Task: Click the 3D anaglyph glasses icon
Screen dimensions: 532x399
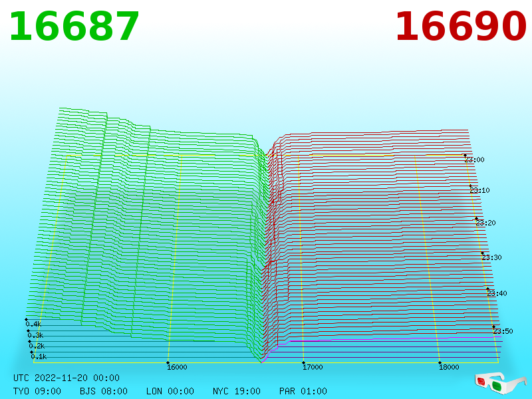Action: [500, 384]
